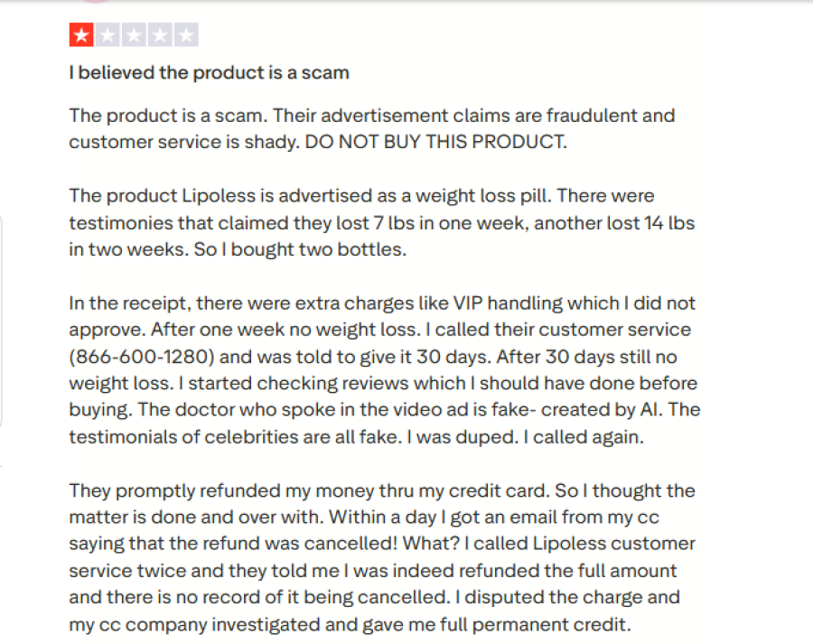Click the third gray star
Image resolution: width=813 pixels, height=644 pixels.
click(134, 36)
